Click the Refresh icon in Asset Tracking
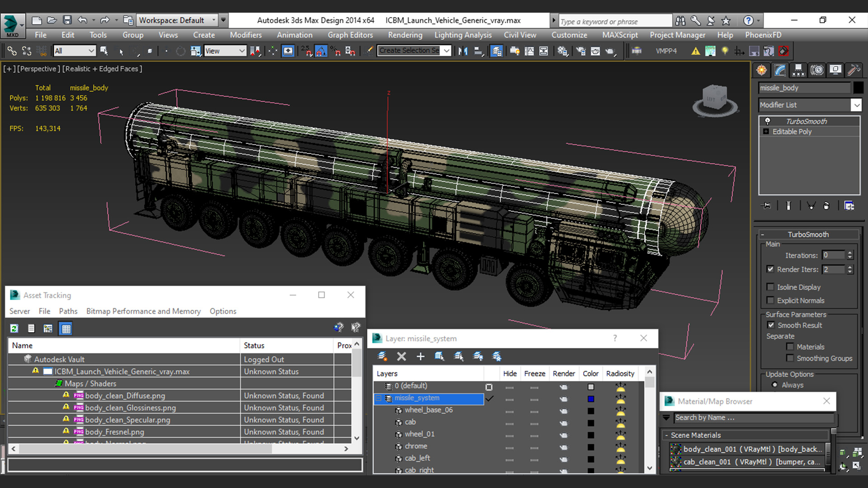This screenshot has width=868, height=488. pyautogui.click(x=14, y=328)
